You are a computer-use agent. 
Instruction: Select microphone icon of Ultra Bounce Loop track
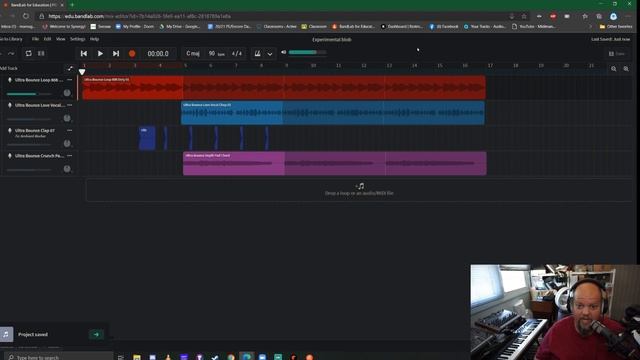10,80
